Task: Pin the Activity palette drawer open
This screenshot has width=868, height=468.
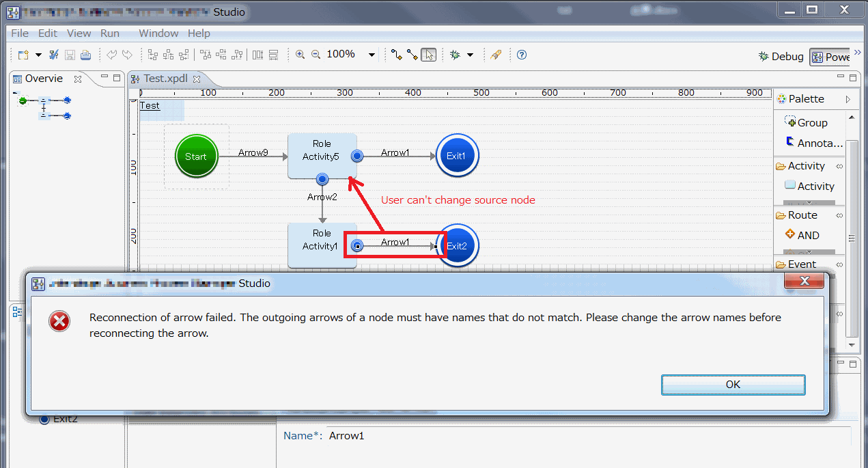Action: click(839, 166)
